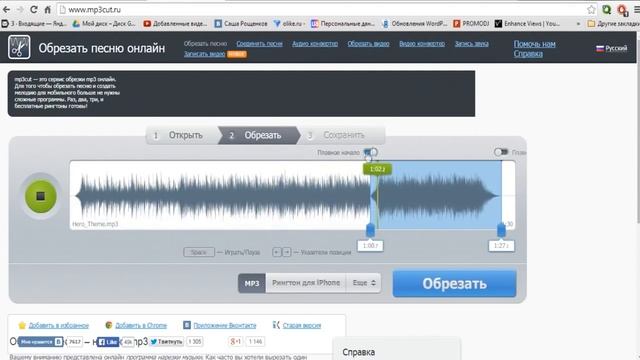Open the Справка link in the header
Viewport: 640px width, 360px height.
[x=528, y=53]
